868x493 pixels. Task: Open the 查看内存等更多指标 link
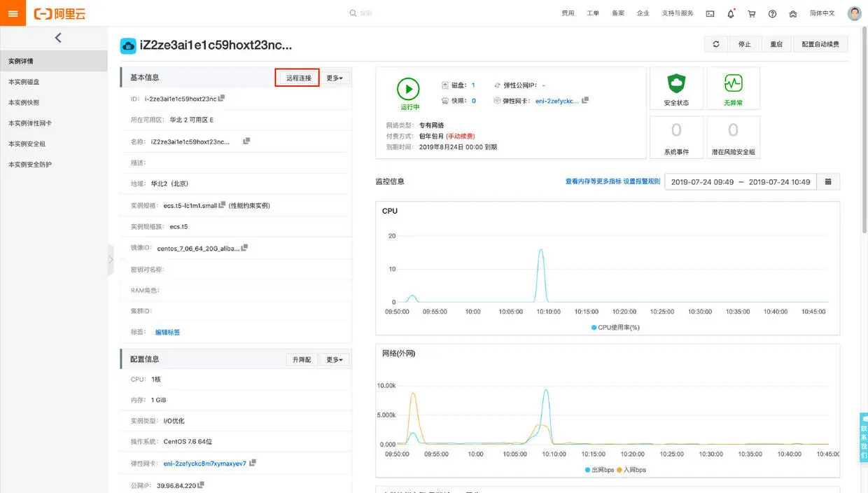pyautogui.click(x=593, y=181)
